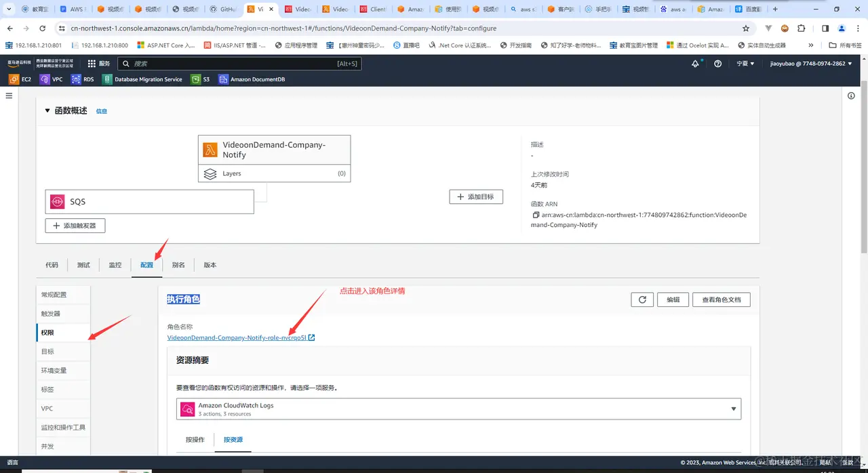Viewport: 868px width, 473px height.
Task: Switch to the 版本 tab
Action: 210,265
